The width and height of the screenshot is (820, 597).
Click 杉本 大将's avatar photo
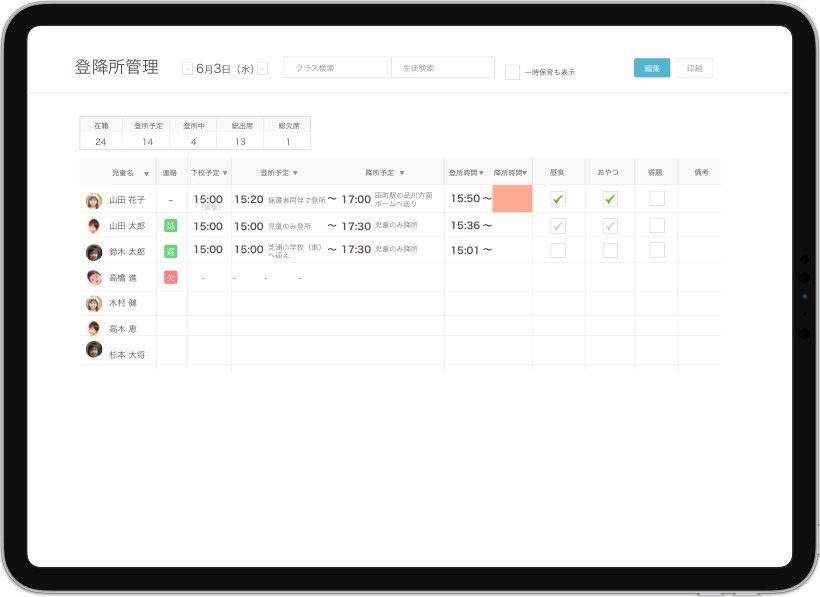pos(94,350)
